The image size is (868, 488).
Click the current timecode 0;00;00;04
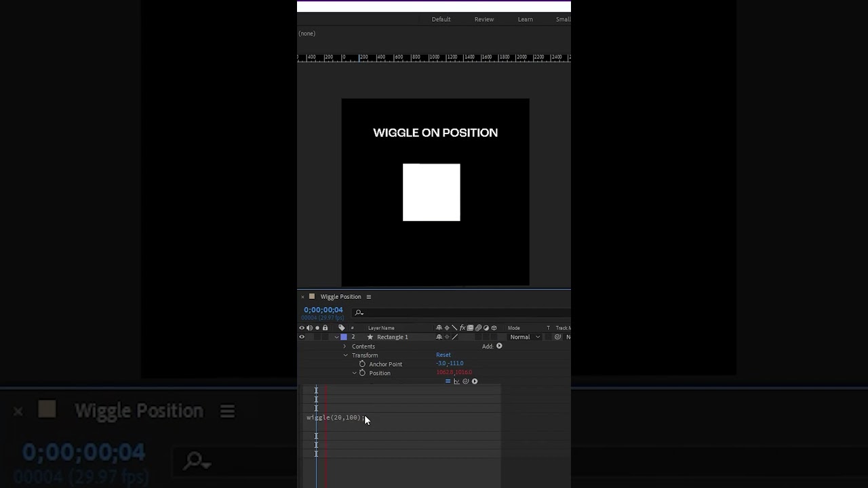323,310
